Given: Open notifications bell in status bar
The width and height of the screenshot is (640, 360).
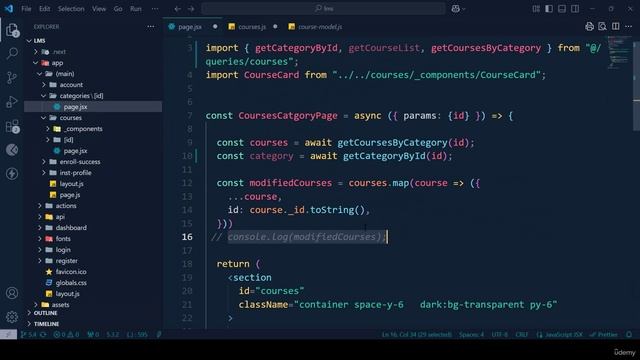Looking at the screenshot, I should coord(629,335).
